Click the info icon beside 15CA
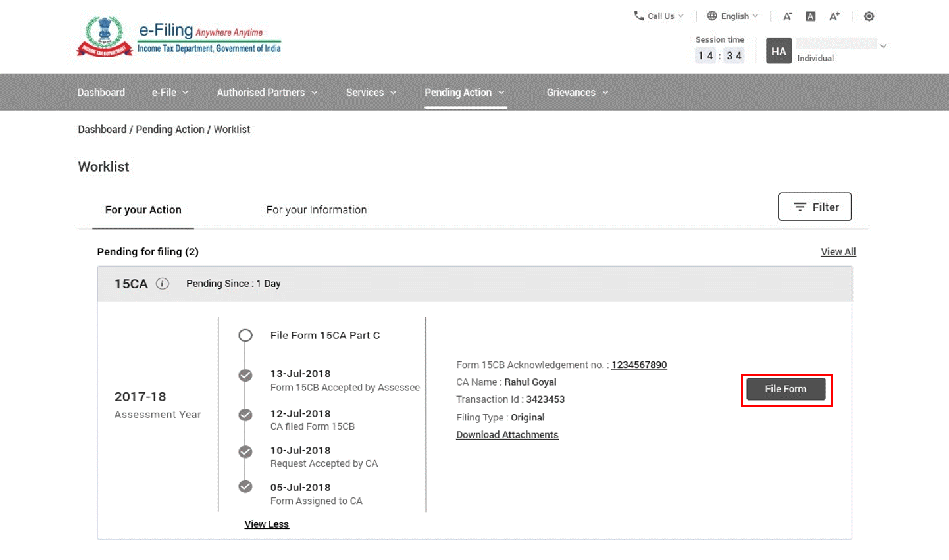Screen dimensions: 949x560 click(x=163, y=283)
